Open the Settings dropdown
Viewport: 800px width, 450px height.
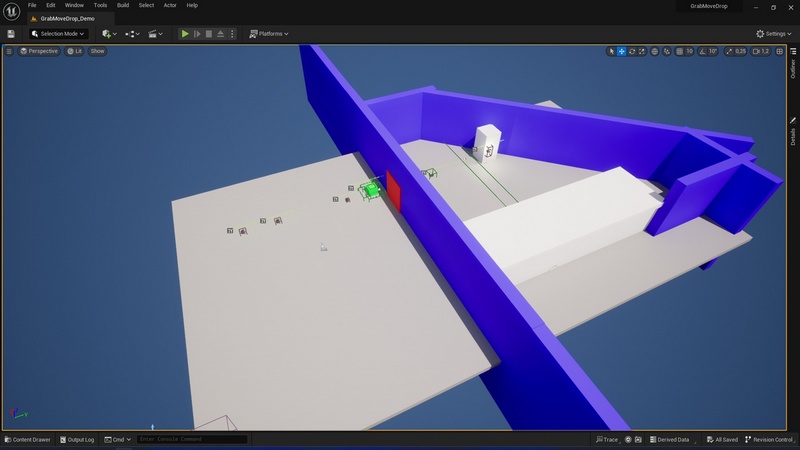pos(773,33)
